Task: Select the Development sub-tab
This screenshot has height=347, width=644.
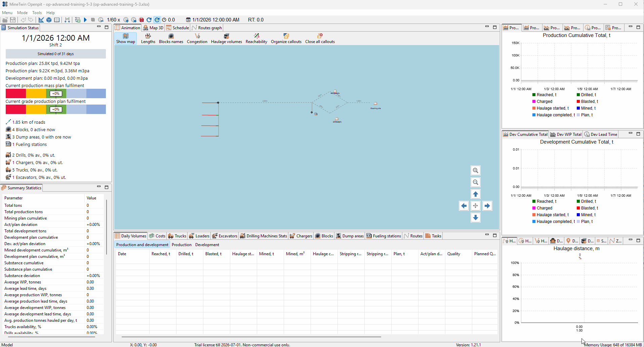Action: pos(207,245)
